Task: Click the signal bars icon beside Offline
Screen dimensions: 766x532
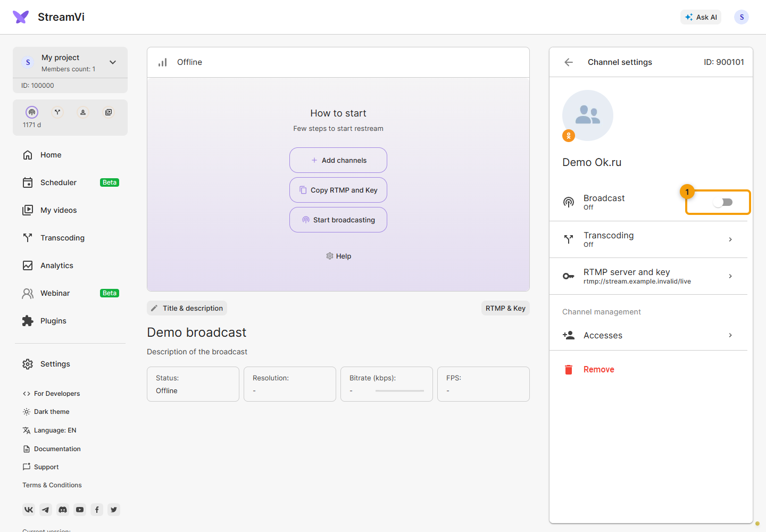Action: (x=163, y=62)
